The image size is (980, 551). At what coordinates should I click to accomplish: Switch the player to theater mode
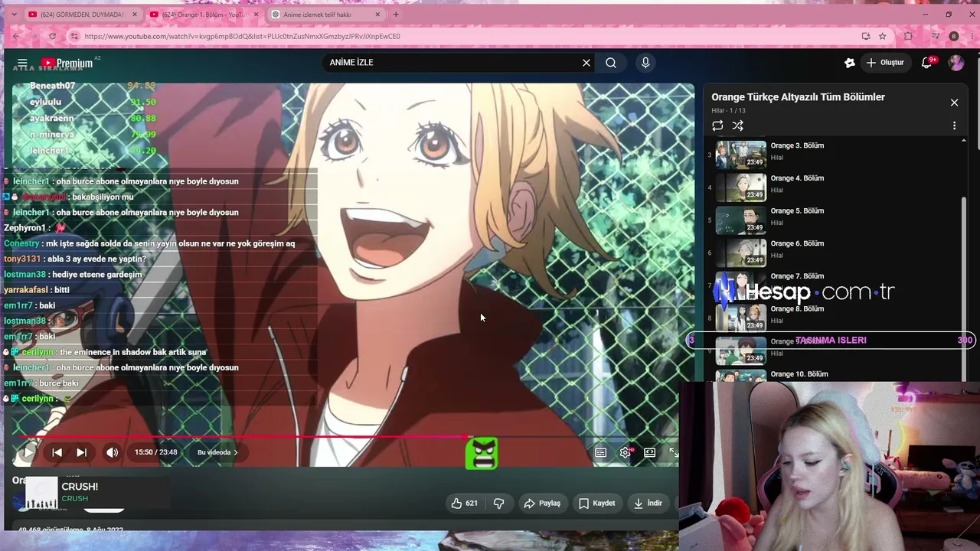[x=650, y=452]
